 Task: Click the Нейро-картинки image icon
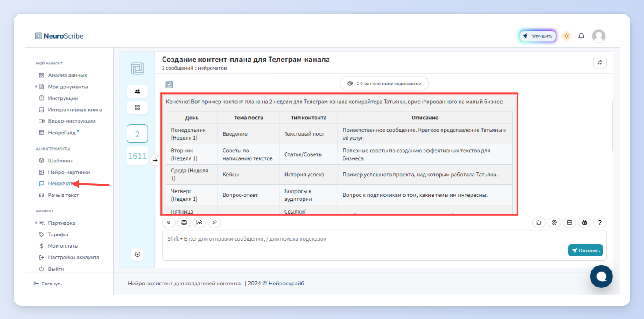(x=42, y=172)
